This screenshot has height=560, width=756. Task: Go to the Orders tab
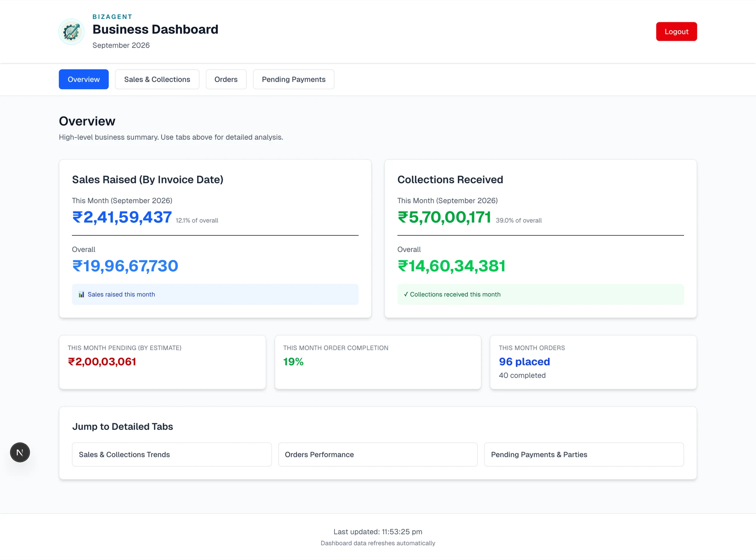click(x=226, y=79)
